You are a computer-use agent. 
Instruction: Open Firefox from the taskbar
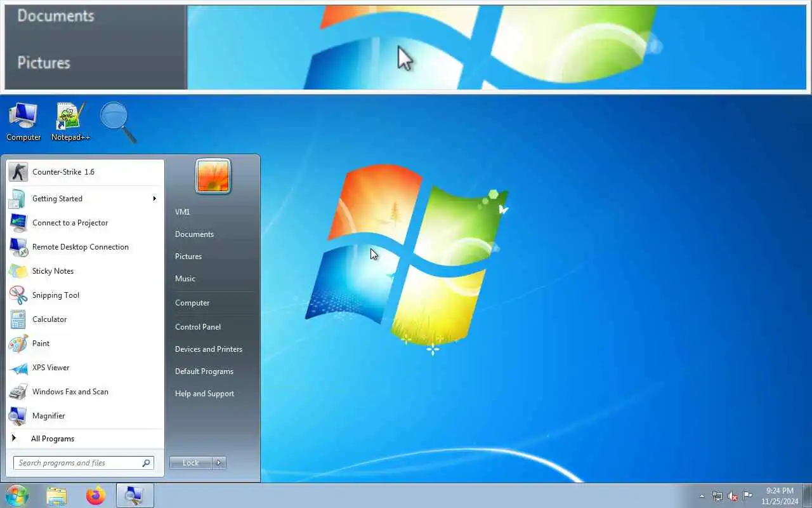[x=96, y=495]
